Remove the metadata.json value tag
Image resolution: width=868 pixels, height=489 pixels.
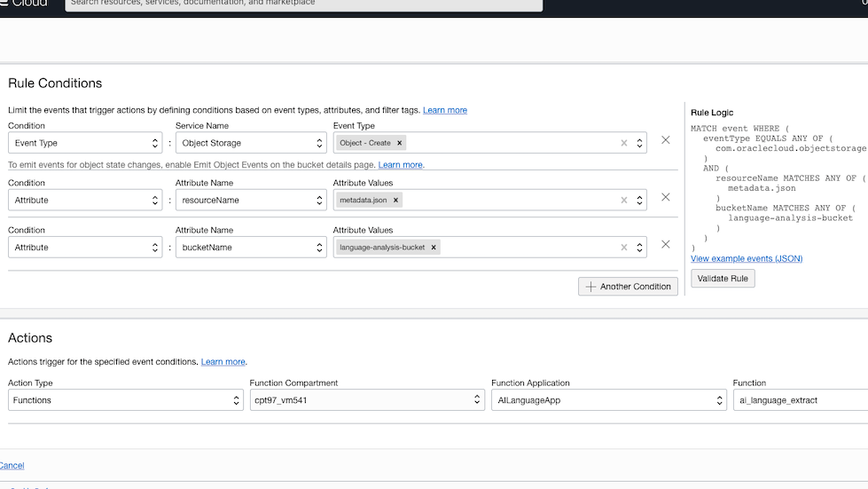point(395,201)
